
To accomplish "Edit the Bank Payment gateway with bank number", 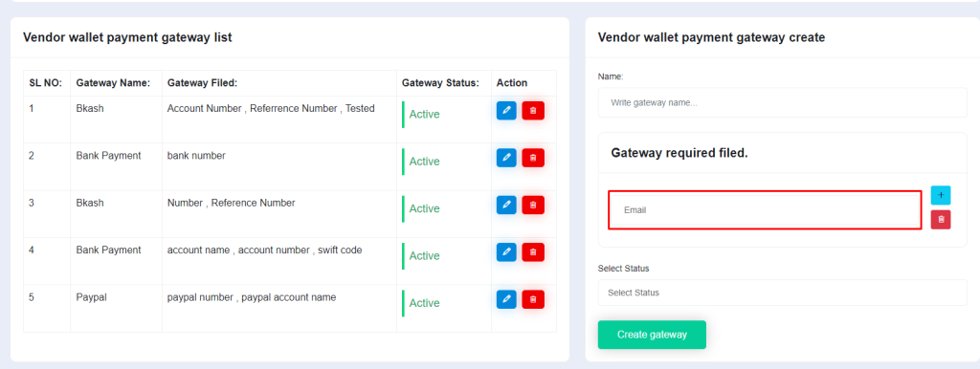I will (x=506, y=158).
